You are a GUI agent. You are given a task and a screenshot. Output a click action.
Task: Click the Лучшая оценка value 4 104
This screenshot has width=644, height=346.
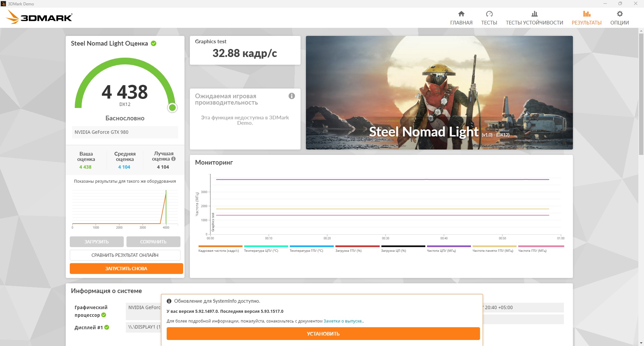click(163, 167)
